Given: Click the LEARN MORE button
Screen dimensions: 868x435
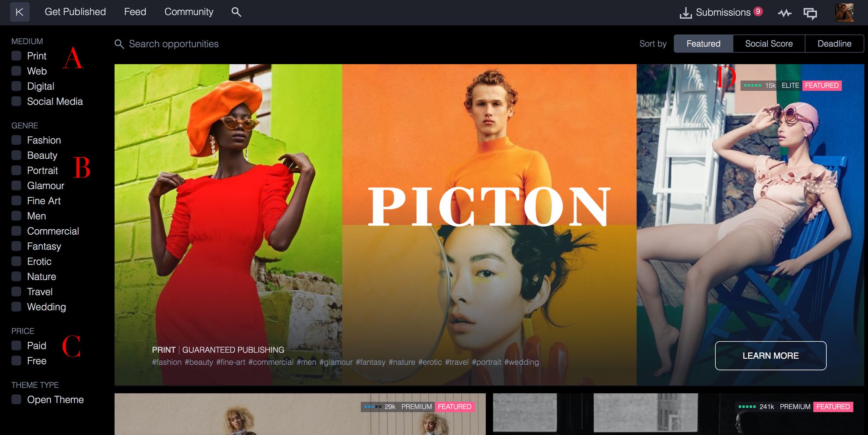Looking at the screenshot, I should 770,356.
